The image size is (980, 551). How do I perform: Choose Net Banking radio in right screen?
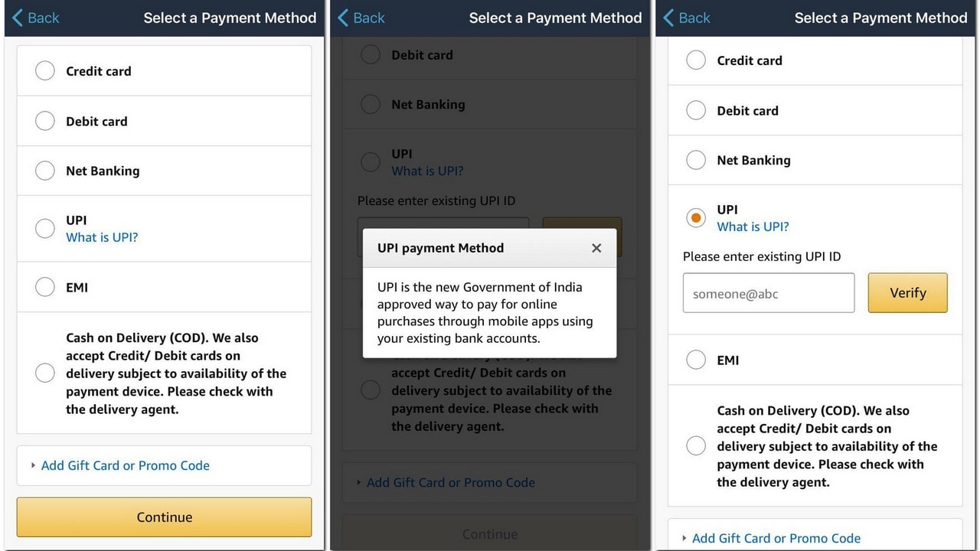[x=696, y=160]
